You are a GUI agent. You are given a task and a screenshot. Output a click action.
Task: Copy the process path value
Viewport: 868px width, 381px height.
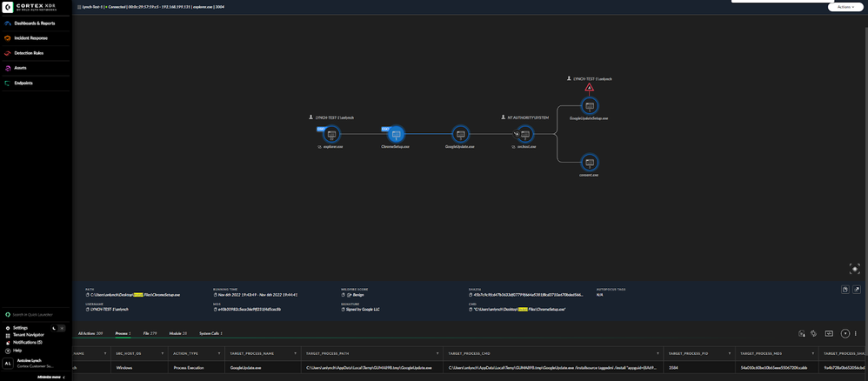(88, 295)
